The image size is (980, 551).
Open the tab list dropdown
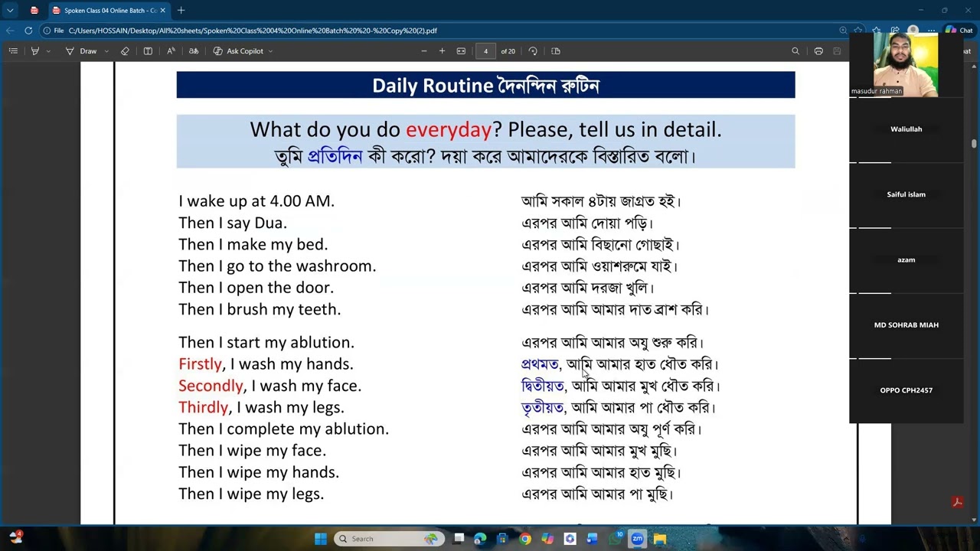point(10,11)
